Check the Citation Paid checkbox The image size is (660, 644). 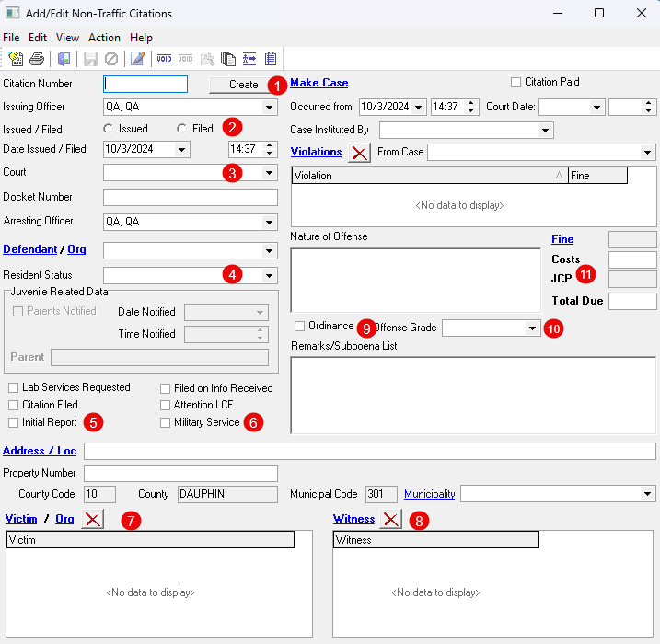pyautogui.click(x=516, y=82)
